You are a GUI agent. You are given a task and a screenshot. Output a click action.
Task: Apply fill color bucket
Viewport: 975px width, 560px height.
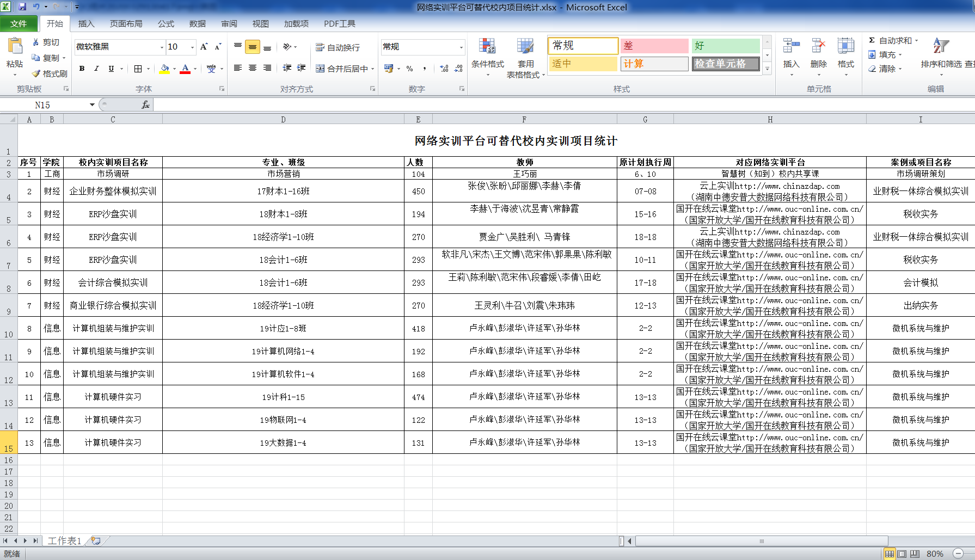[164, 69]
